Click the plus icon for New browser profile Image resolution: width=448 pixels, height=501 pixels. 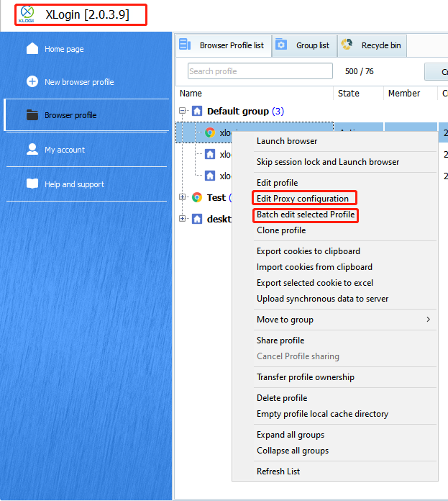pos(32,81)
